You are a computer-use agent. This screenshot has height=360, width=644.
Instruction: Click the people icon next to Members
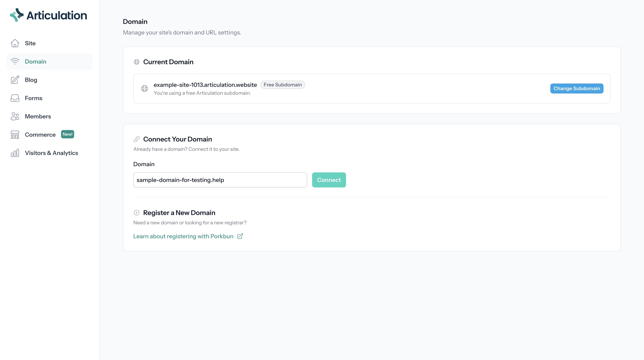click(15, 116)
